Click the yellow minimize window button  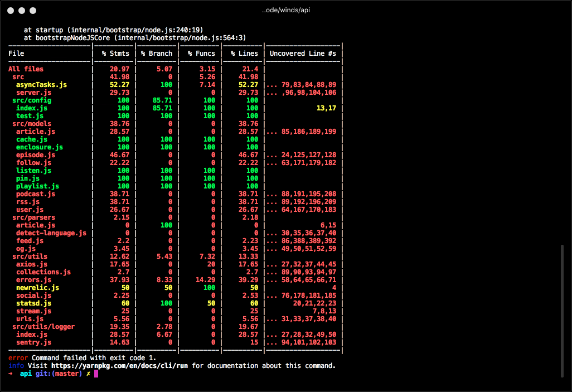22,11
